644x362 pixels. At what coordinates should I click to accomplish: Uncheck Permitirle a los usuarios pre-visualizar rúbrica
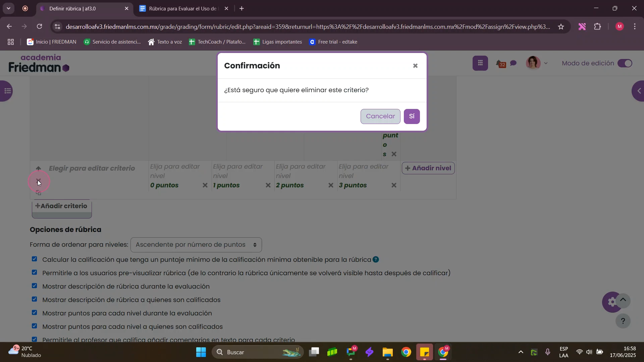pyautogui.click(x=34, y=273)
